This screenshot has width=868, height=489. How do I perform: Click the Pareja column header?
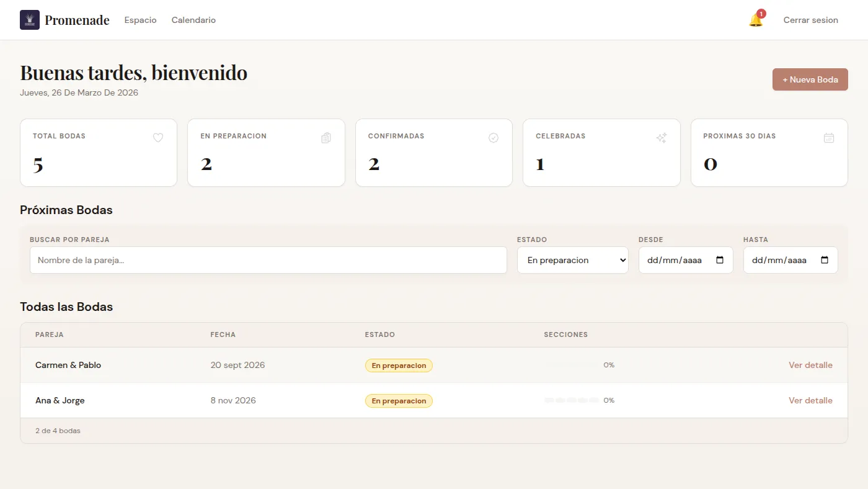50,334
